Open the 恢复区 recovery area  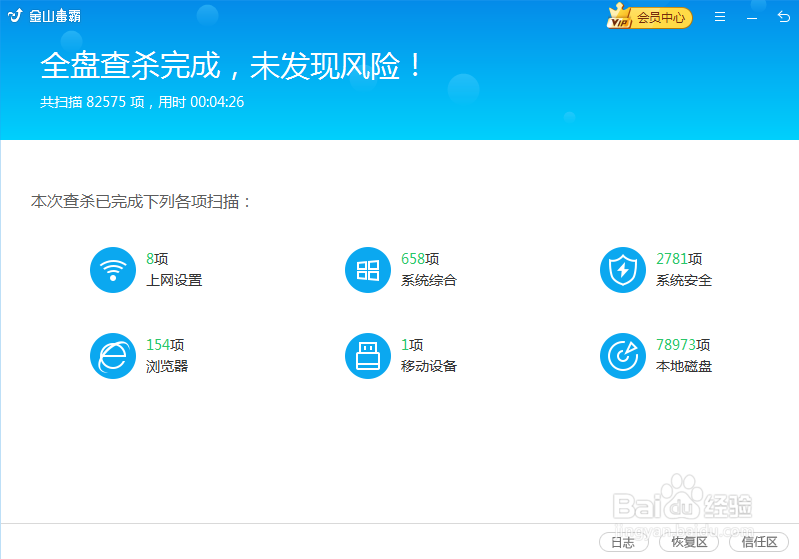pyautogui.click(x=689, y=542)
